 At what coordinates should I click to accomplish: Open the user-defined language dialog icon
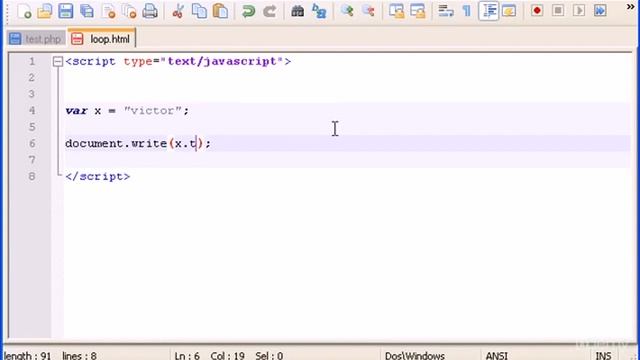pos(509,11)
